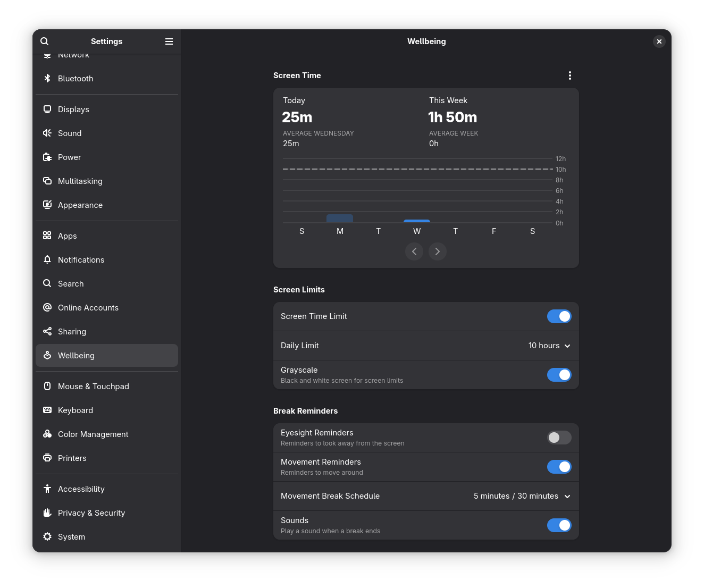
Task: Click the Multitasking icon in the sidebar
Action: click(47, 181)
